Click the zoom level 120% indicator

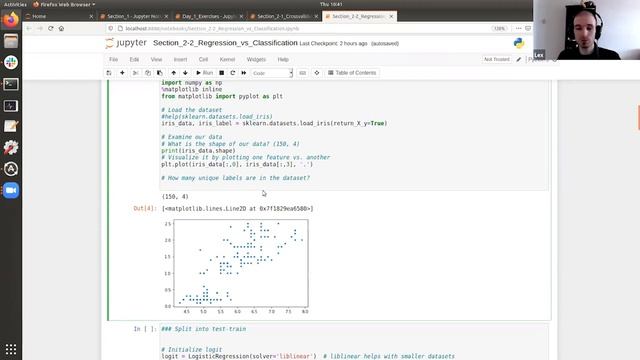coord(500,29)
